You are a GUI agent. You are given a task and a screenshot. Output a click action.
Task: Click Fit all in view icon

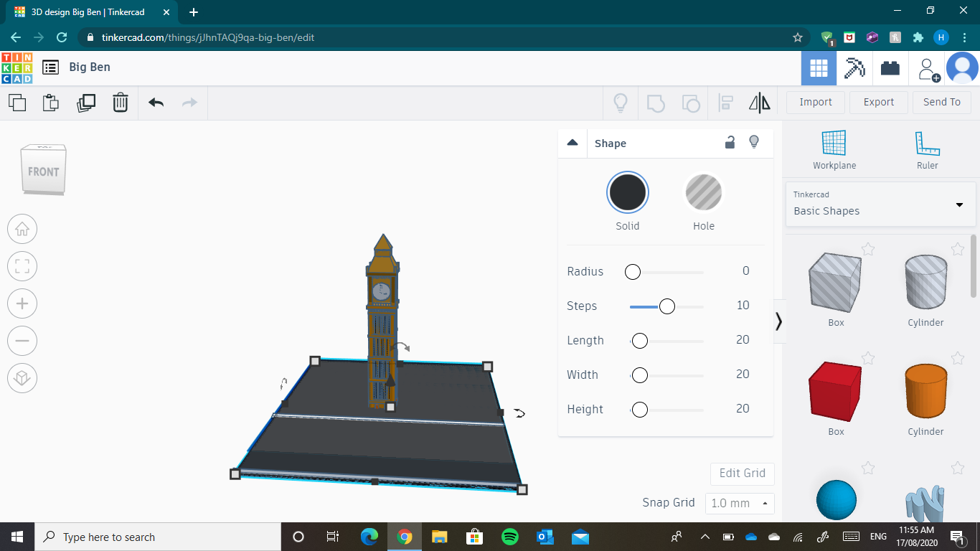click(22, 267)
